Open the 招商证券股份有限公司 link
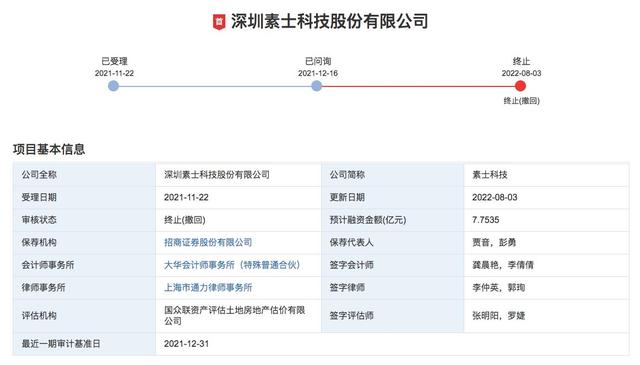Image resolution: width=640 pixels, height=365 pixels. point(208,243)
